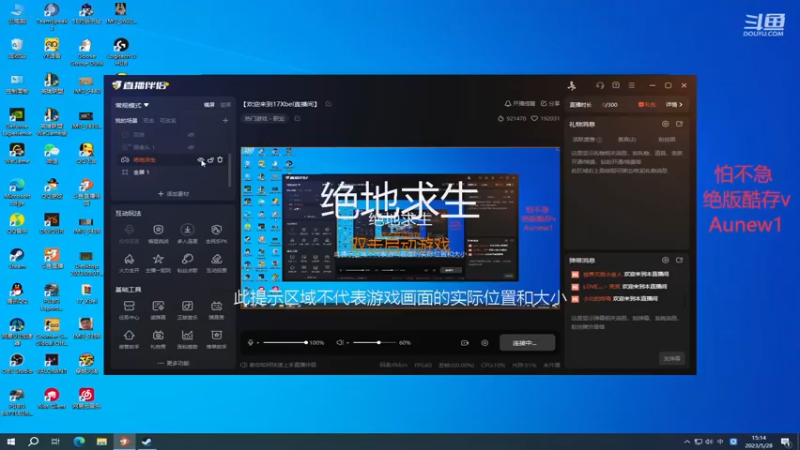Adjust the microphone volume slider at 100%
Viewport: 800px width, 450px height.
285,343
